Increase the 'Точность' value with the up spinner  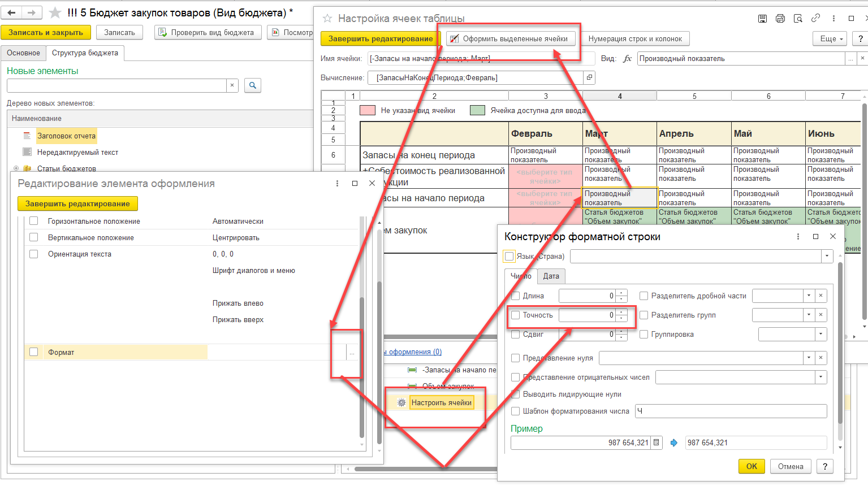coord(622,312)
